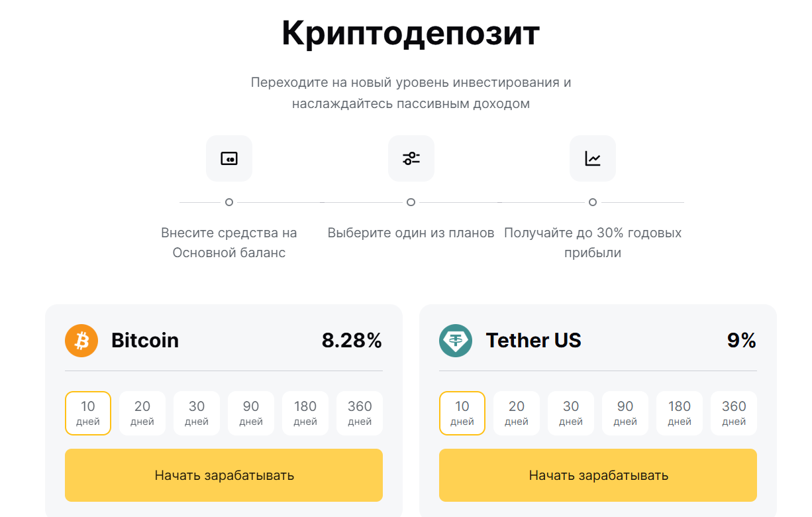812x517 pixels.
Task: Select 10 дней on the Bitcoin plan
Action: click(x=87, y=412)
